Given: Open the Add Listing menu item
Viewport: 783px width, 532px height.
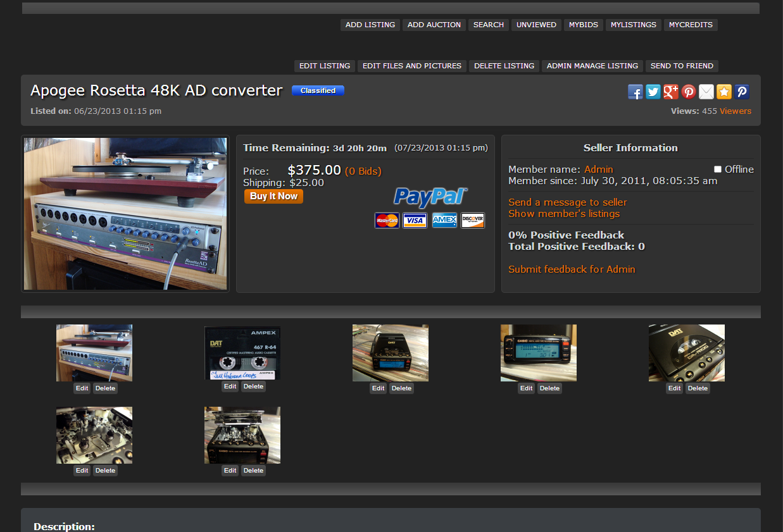Looking at the screenshot, I should [370, 25].
